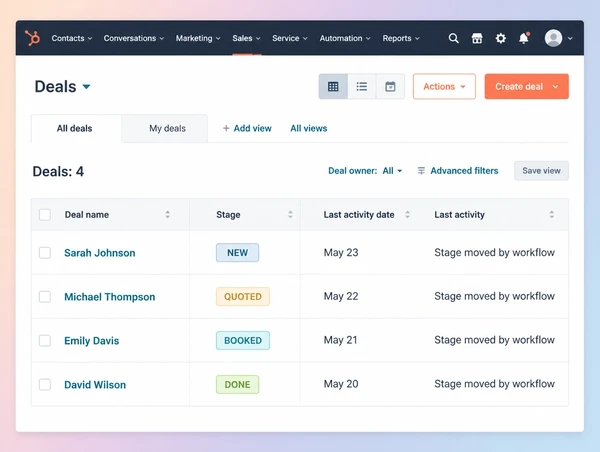
Task: Click the BOOKED stage badge
Action: (243, 341)
